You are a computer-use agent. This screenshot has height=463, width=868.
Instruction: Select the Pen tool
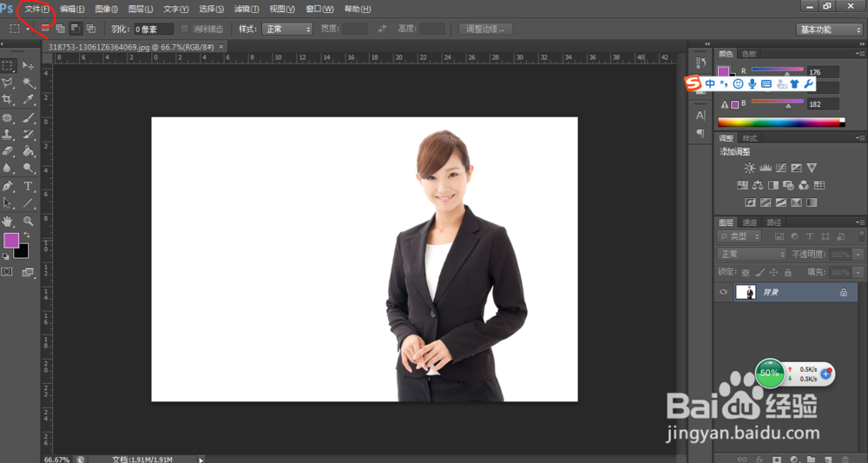[8, 186]
